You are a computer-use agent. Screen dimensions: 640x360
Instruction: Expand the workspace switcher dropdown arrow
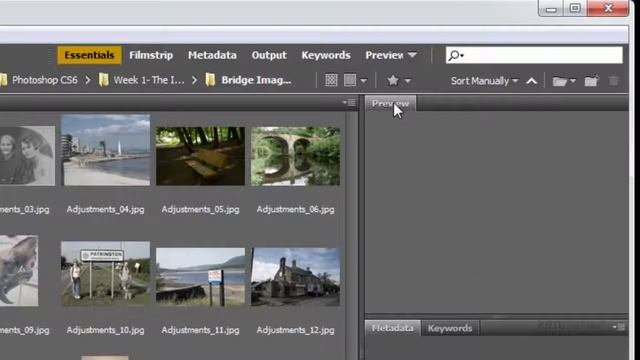click(x=412, y=55)
